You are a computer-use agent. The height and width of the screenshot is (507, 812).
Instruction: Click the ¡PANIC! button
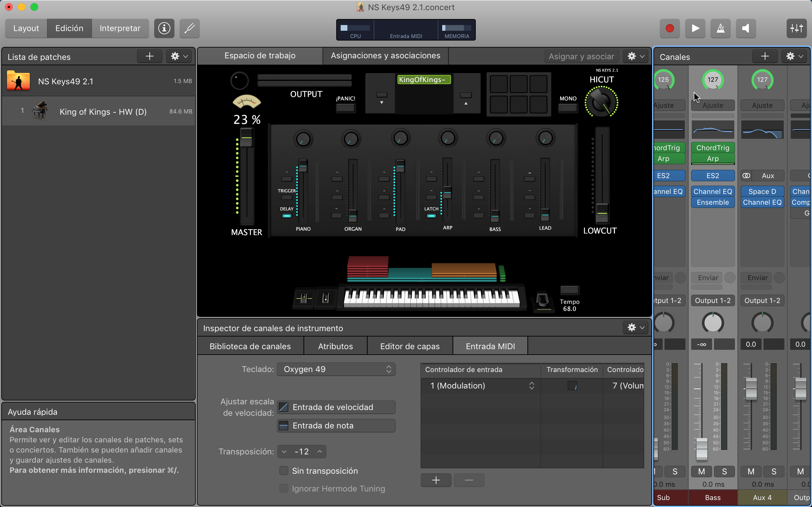[x=345, y=108]
